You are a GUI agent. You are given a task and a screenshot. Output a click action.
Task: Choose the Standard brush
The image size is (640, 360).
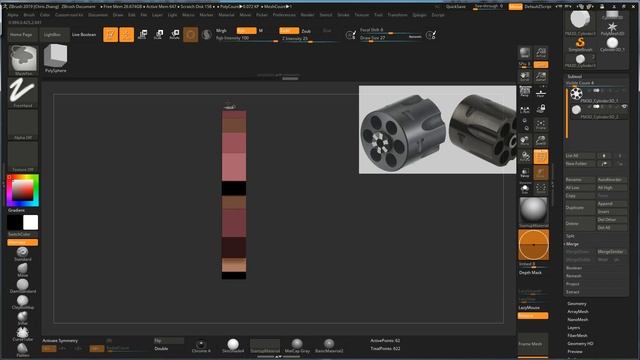click(x=22, y=254)
